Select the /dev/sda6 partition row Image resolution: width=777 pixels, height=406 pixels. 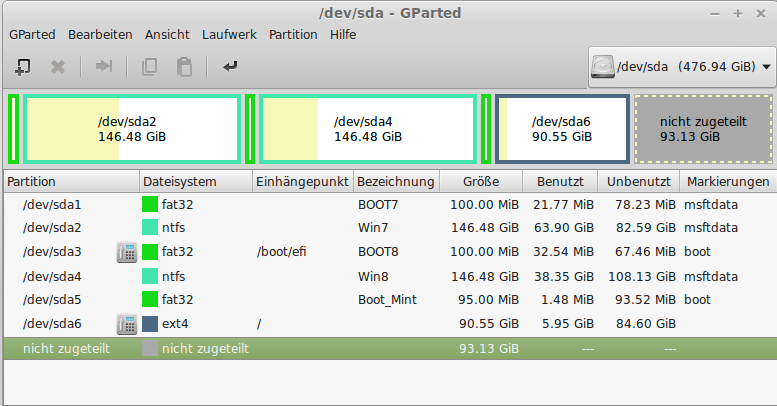pyautogui.click(x=390, y=324)
